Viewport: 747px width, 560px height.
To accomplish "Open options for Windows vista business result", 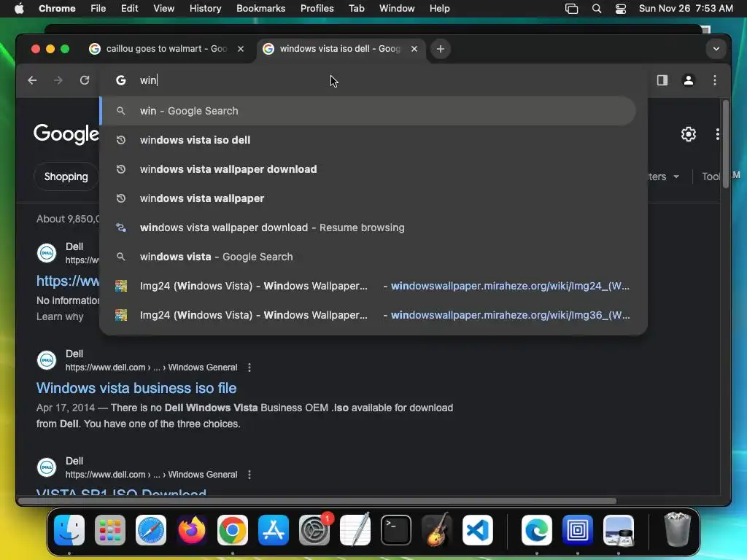I will tap(249, 367).
